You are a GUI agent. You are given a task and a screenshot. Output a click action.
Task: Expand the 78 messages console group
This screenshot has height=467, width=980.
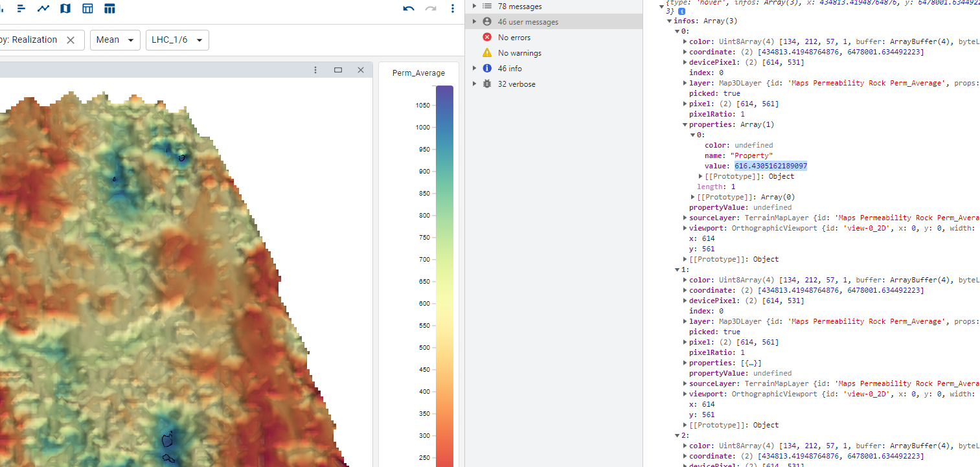(475, 6)
